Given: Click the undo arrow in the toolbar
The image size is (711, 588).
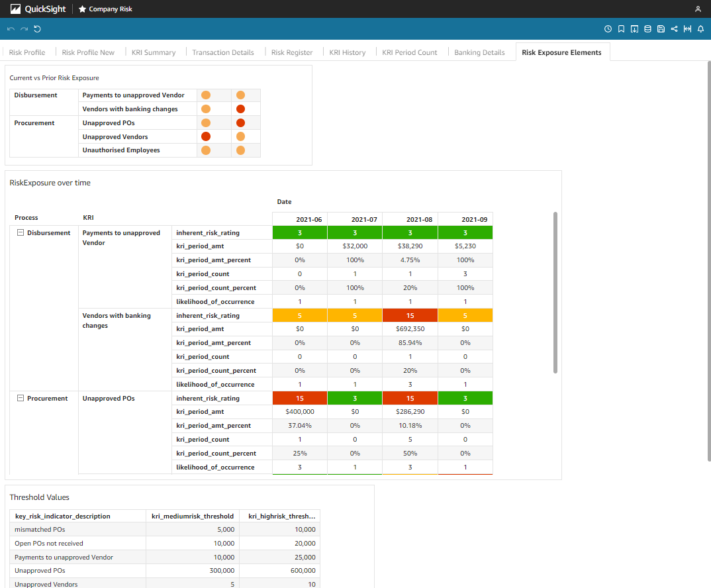Looking at the screenshot, I should coord(11,29).
